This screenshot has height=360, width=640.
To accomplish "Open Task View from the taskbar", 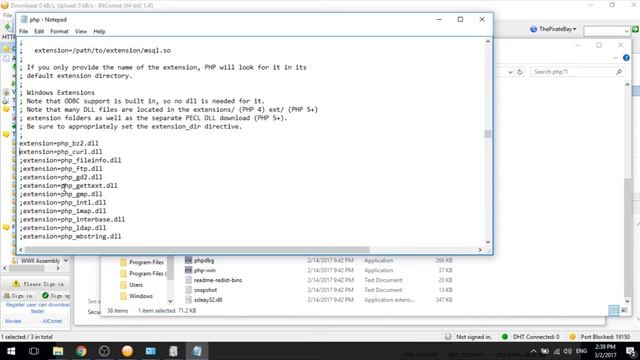I will pyautogui.click(x=34, y=351).
